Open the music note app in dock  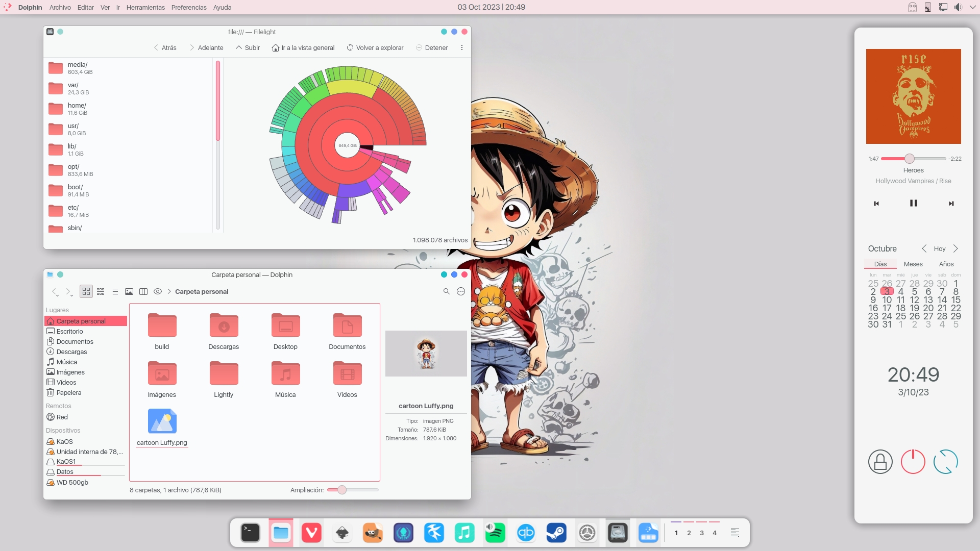(464, 533)
